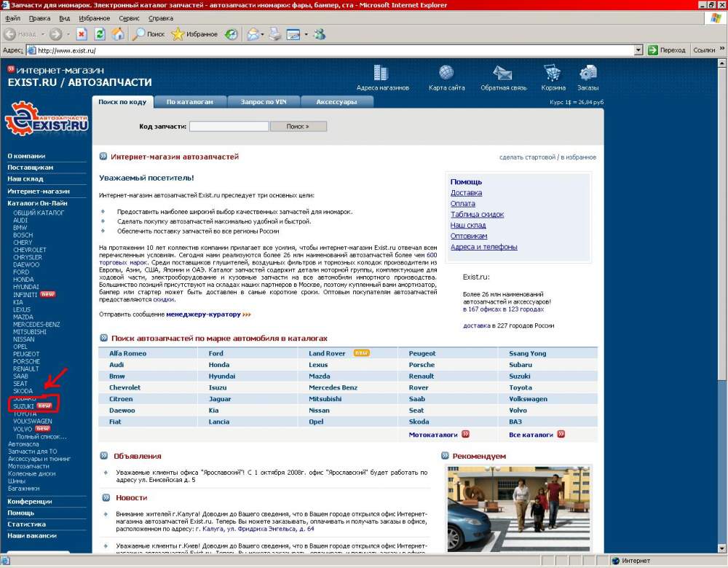728x568 pixels.
Task: Open Адреса магазинов building icon
Action: coord(381,72)
